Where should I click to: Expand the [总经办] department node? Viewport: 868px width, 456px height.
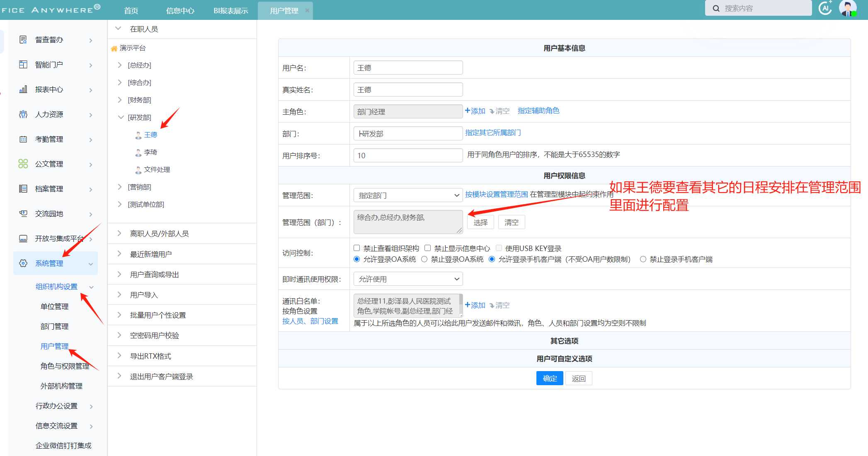pyautogui.click(x=120, y=65)
